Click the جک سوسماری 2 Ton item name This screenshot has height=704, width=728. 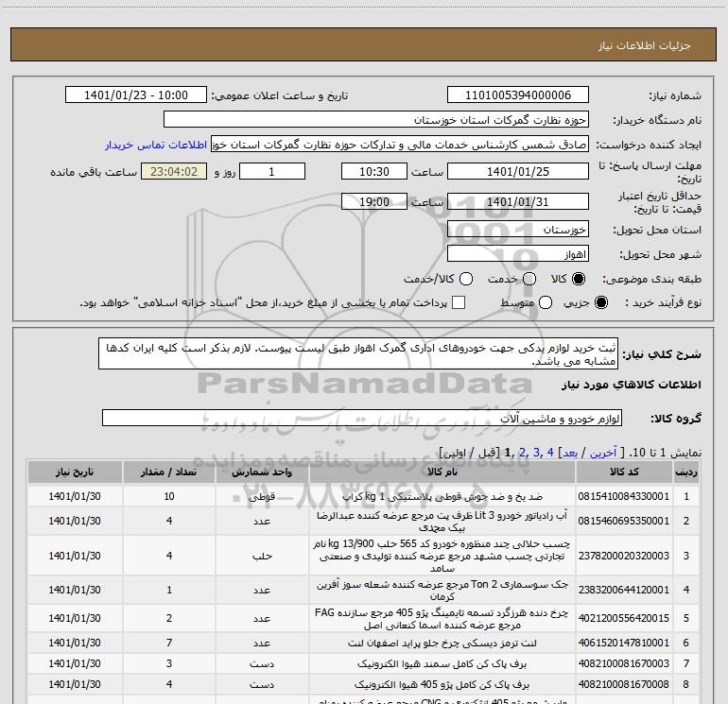coord(442,590)
